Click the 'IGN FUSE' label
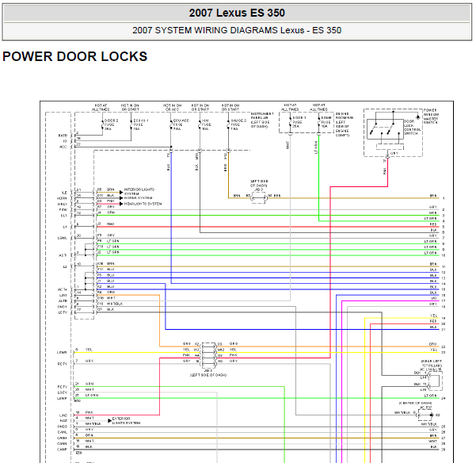Image resolution: width=476 pixels, height=463 pixels. (x=206, y=124)
